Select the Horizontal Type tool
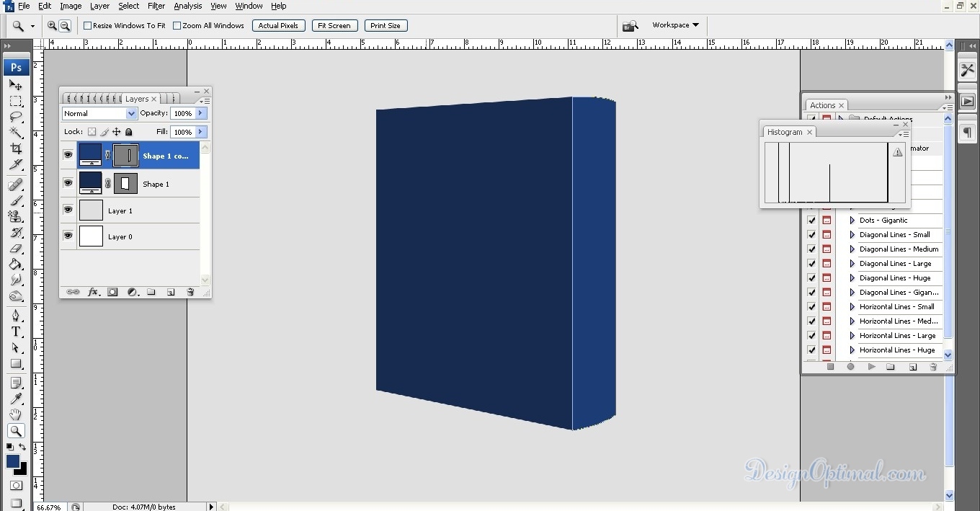 [16, 332]
